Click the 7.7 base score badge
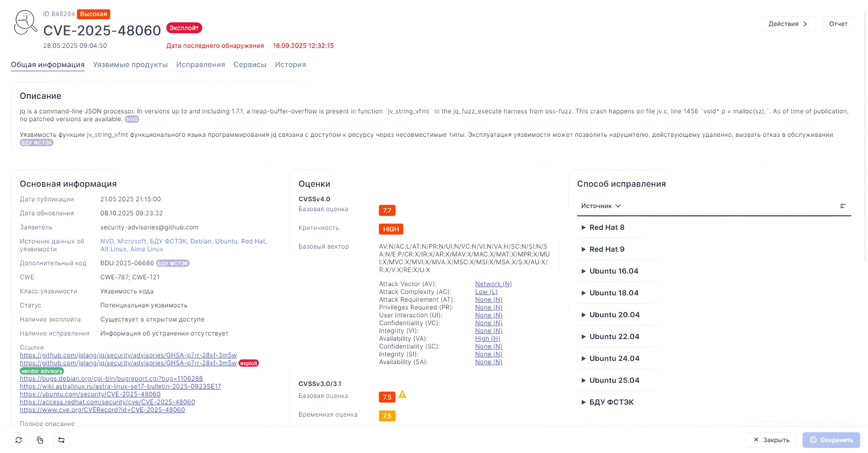The width and height of the screenshot is (868, 453). click(387, 210)
